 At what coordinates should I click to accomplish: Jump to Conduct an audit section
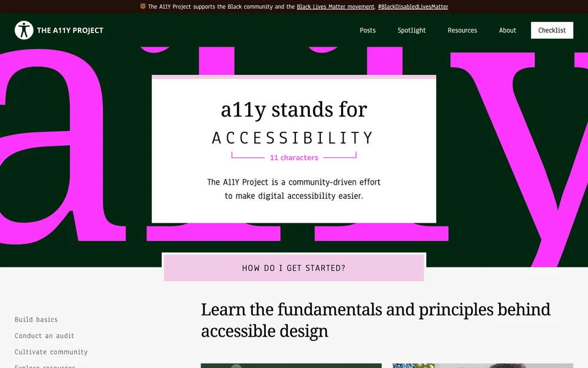point(44,335)
